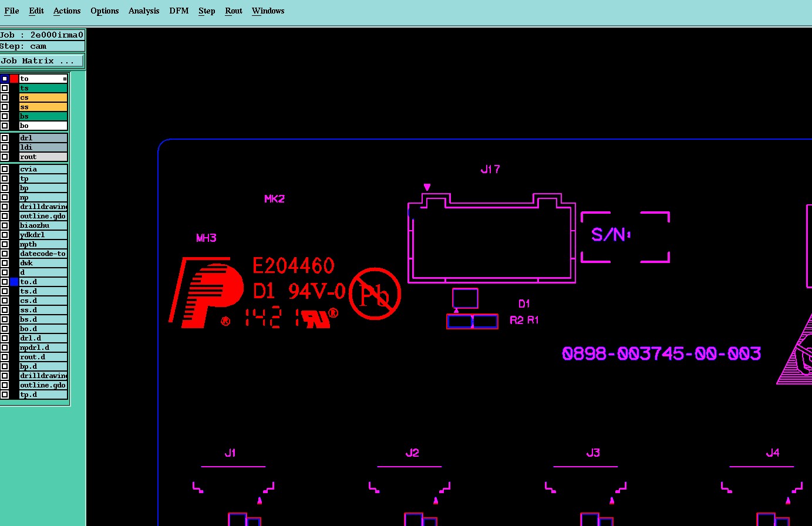
Task: Select the 'tp' layer name
Action: 43,178
